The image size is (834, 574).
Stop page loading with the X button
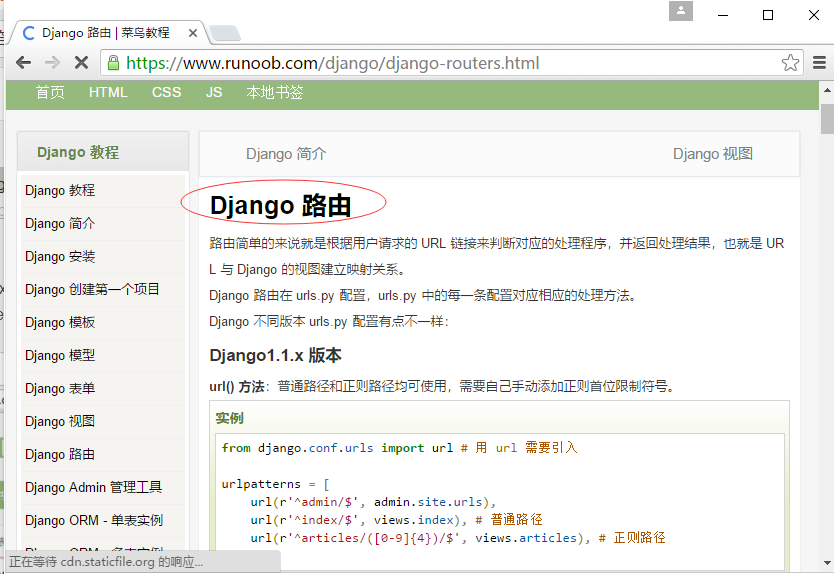point(81,63)
